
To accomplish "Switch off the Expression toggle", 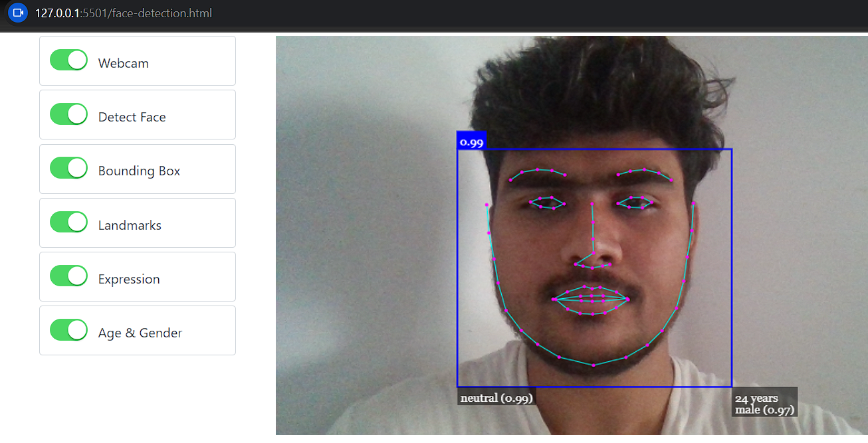I will (x=68, y=276).
